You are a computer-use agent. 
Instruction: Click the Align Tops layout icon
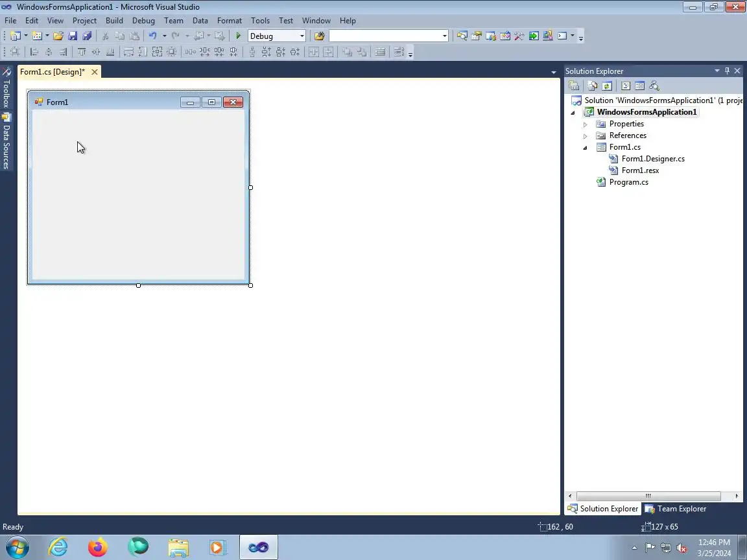pos(82,52)
